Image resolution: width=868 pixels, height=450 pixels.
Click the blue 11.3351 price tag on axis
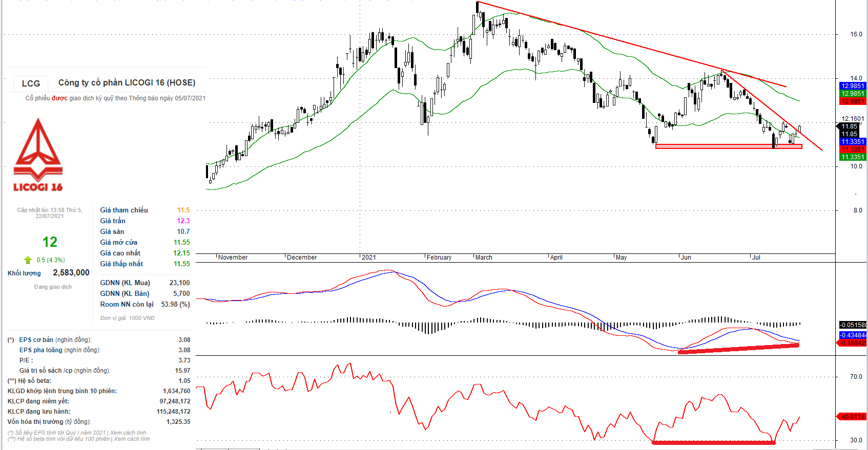tap(853, 142)
